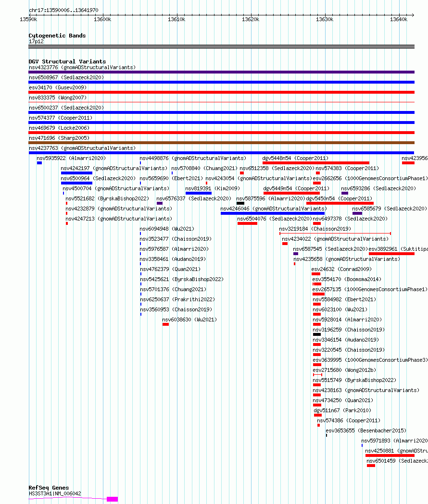
Task: Open nsv6585679 (Sedlazeck2020) label
Action: pyautogui.click(x=390, y=209)
